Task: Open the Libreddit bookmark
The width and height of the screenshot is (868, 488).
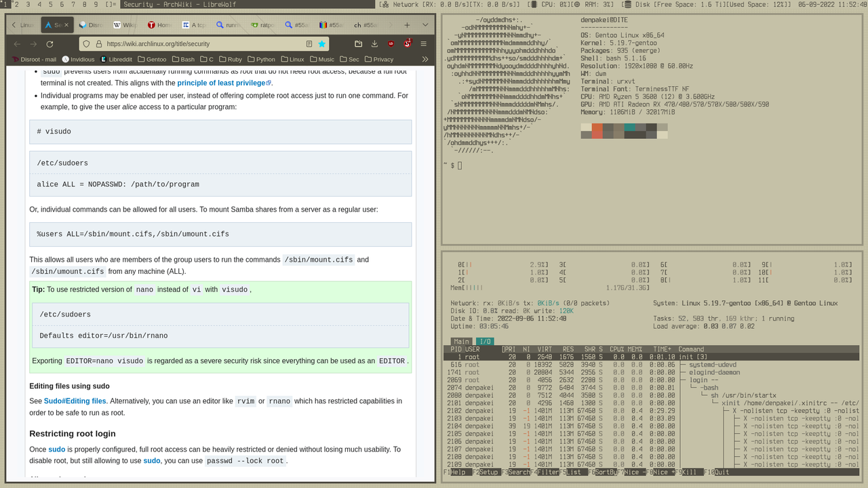Action: 116,59
